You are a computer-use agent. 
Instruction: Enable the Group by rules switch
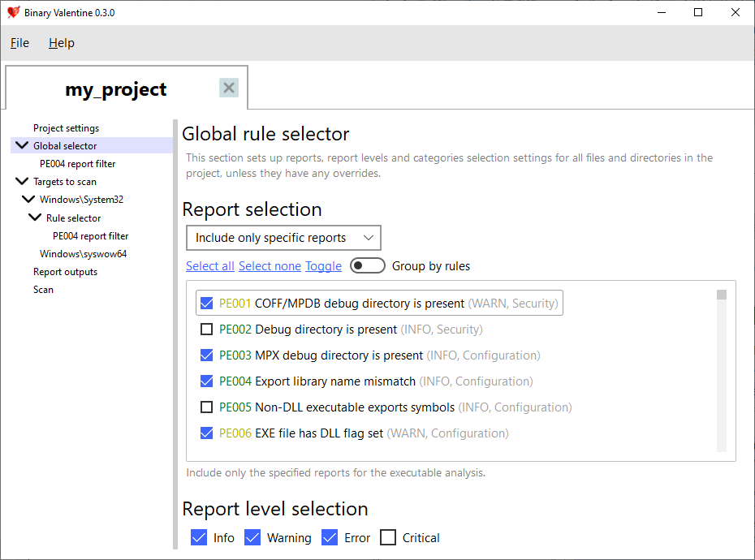point(368,265)
